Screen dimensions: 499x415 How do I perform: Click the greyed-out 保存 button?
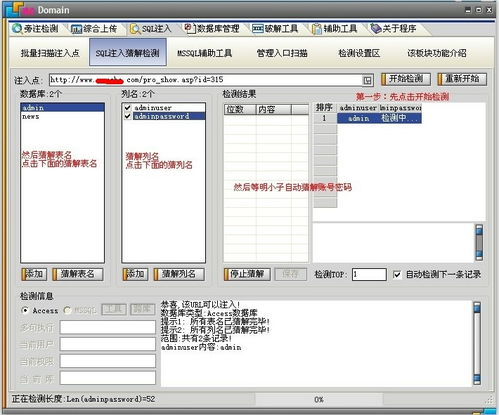coord(290,274)
